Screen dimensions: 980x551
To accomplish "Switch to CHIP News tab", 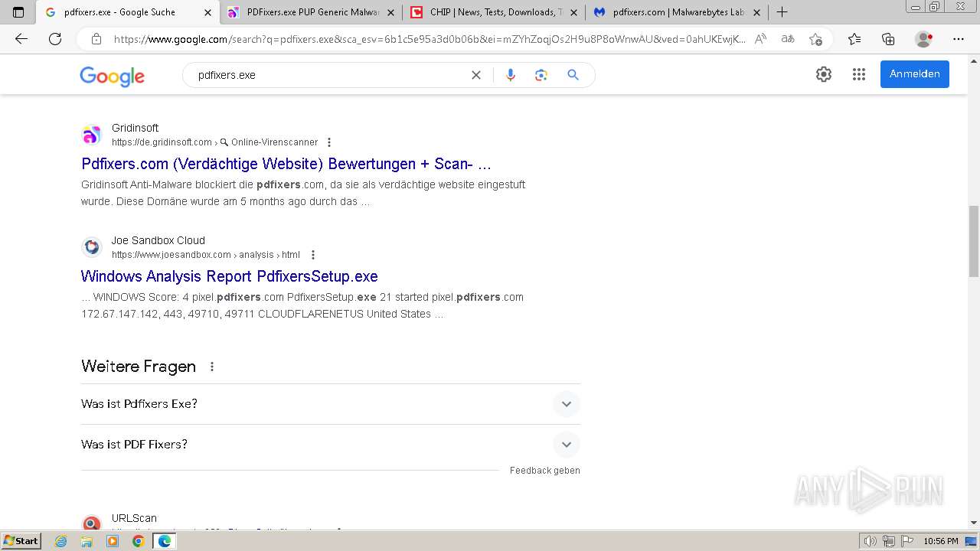I will pyautogui.click(x=494, y=12).
